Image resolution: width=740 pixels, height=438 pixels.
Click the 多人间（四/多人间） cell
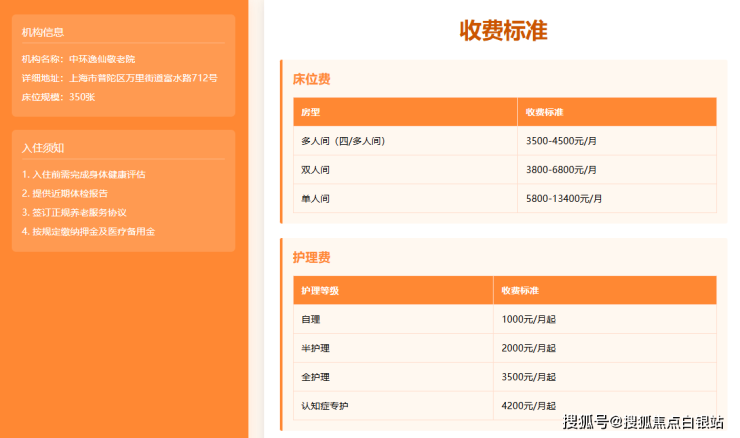tap(405, 141)
